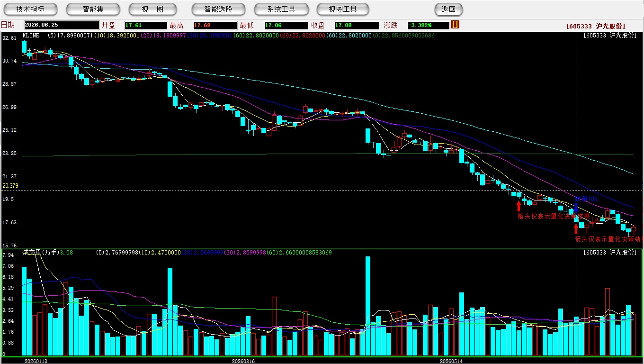Click the KLINE indicator label

[31, 36]
